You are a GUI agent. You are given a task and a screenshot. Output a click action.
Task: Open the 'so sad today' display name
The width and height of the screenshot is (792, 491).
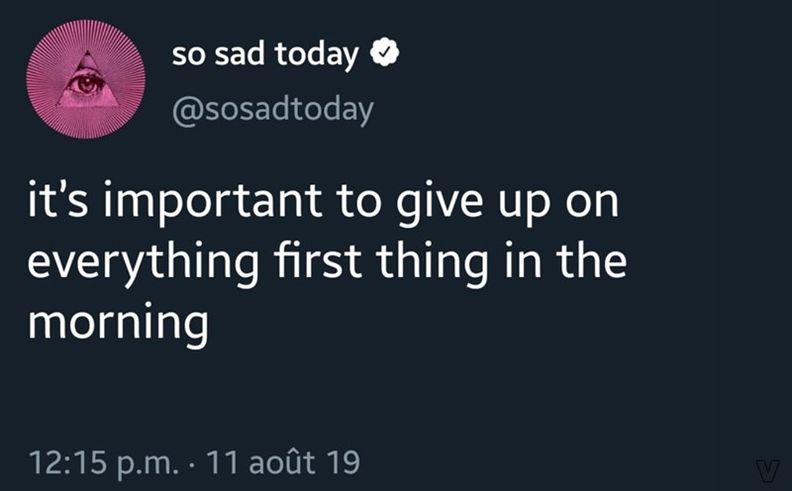coord(265,55)
